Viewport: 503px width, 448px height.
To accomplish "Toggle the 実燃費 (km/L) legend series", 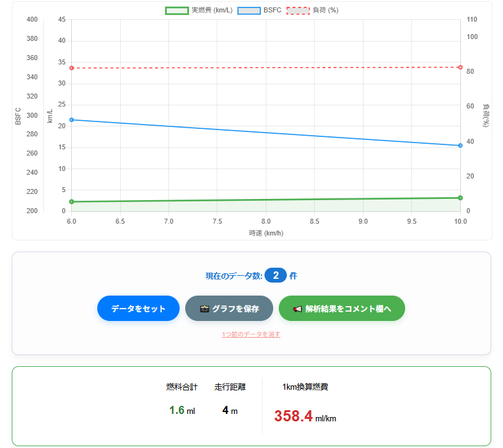I will pos(198,11).
